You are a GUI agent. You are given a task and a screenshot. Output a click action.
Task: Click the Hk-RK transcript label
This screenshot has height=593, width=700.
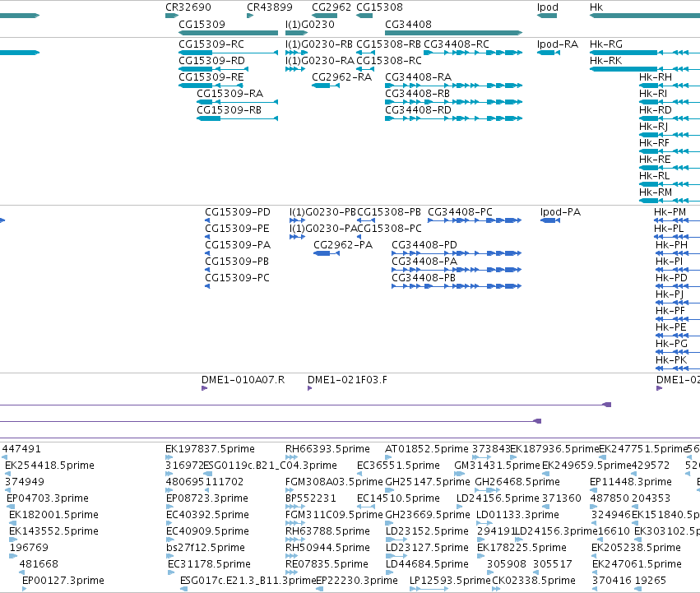[605, 61]
